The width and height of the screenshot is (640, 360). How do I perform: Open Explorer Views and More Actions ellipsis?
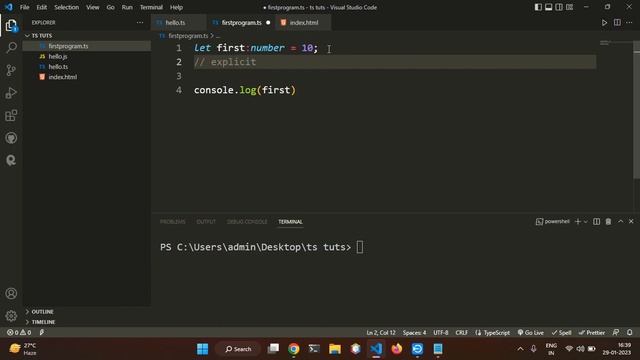(140, 23)
